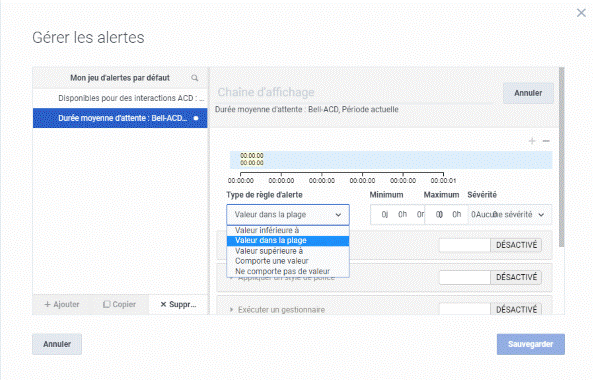This screenshot has width=594, height=380.
Task: Click the Maximum duration field
Action: coord(446,215)
